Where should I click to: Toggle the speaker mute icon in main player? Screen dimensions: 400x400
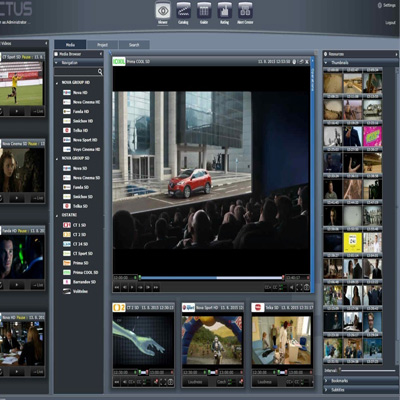point(292,287)
